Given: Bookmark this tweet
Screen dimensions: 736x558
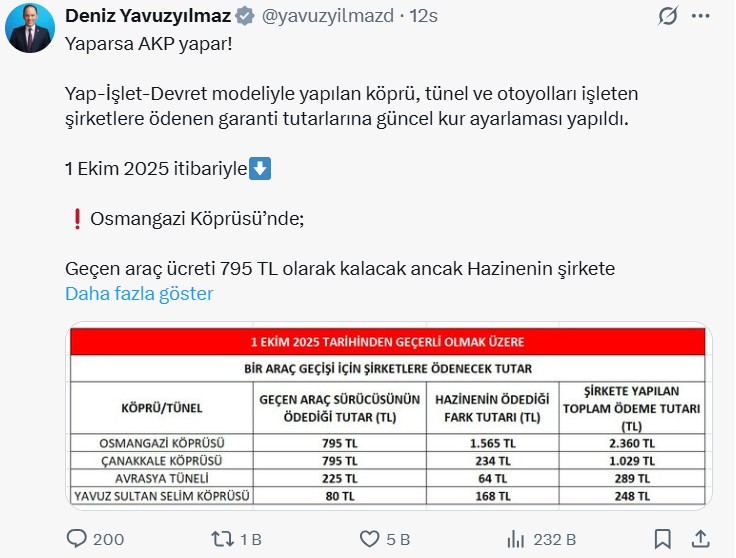Looking at the screenshot, I should tap(662, 539).
